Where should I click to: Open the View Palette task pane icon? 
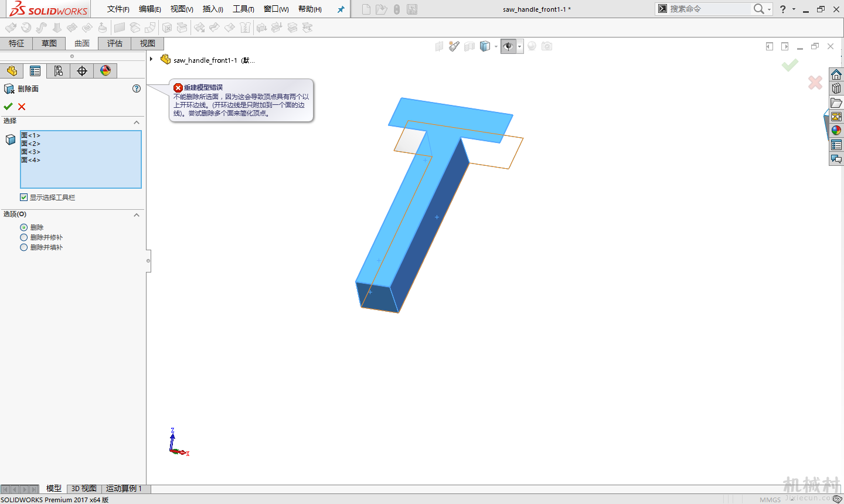point(836,117)
